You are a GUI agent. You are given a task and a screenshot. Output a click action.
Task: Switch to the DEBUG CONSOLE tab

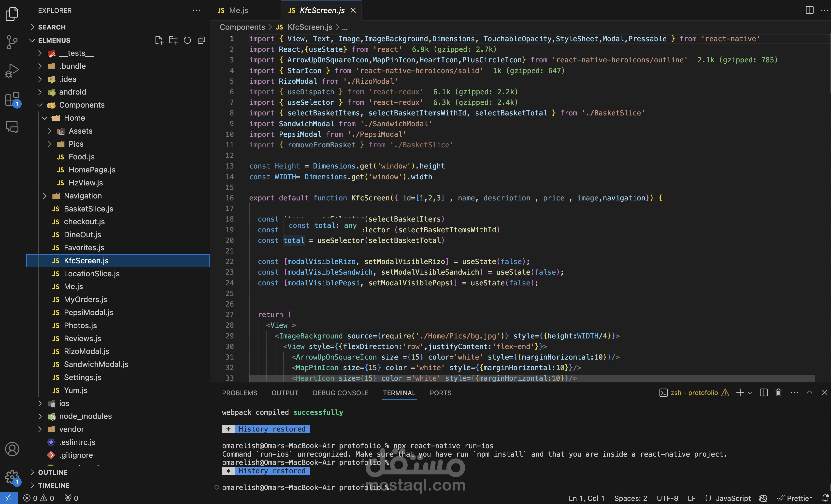(x=341, y=393)
